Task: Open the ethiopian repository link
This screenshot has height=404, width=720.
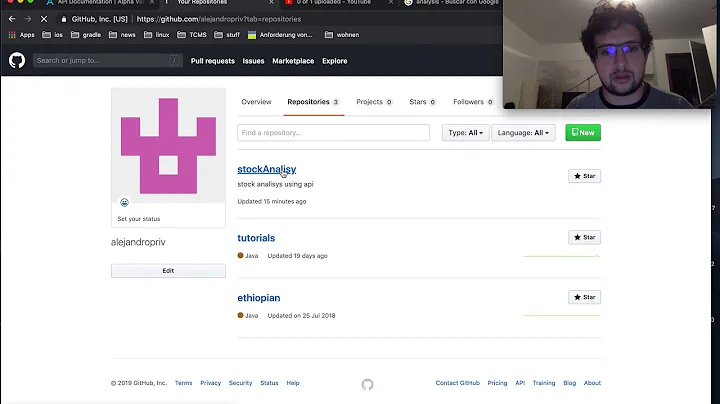Action: pyautogui.click(x=259, y=297)
